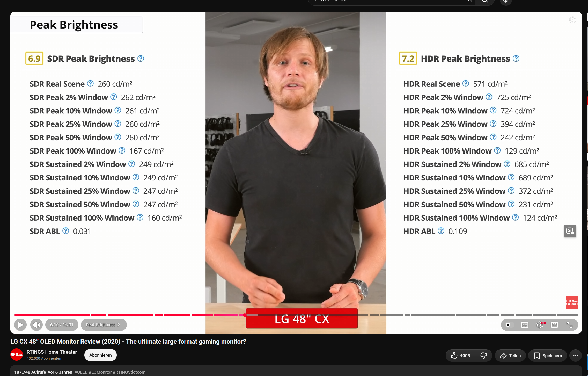Click the video title text
Viewport: 588px width, 376px height.
[128, 342]
